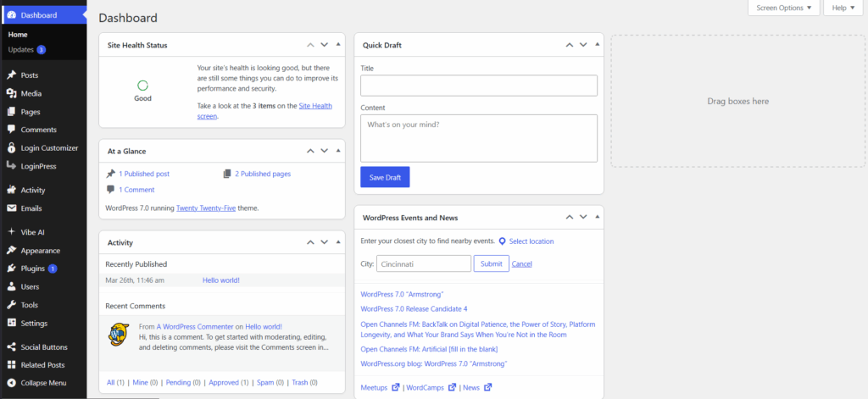Click the LoginPress icon
This screenshot has width=868, height=399.
tap(11, 166)
